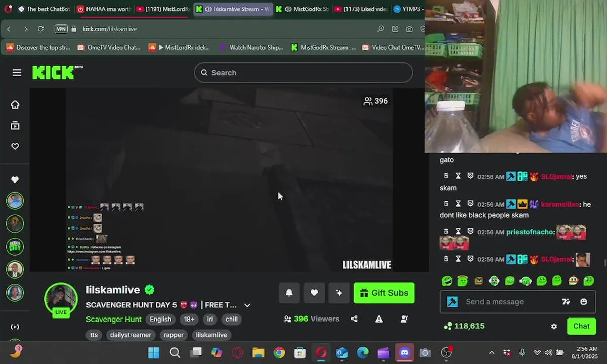Select the chill tag
The width and height of the screenshot is (607, 364).
pos(232,320)
